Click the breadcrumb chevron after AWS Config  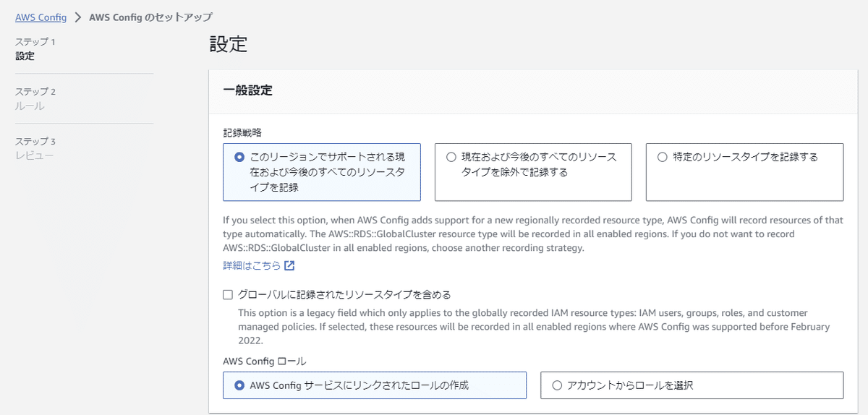(x=77, y=17)
